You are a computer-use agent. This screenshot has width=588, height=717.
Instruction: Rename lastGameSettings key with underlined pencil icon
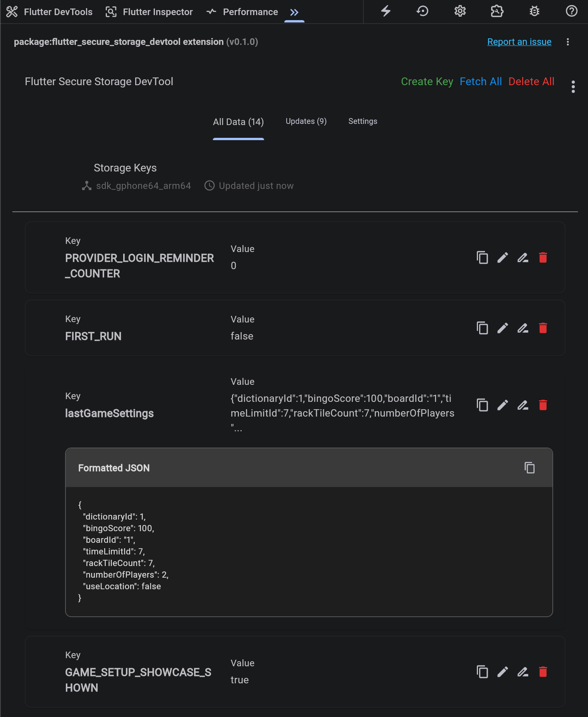pyautogui.click(x=523, y=405)
